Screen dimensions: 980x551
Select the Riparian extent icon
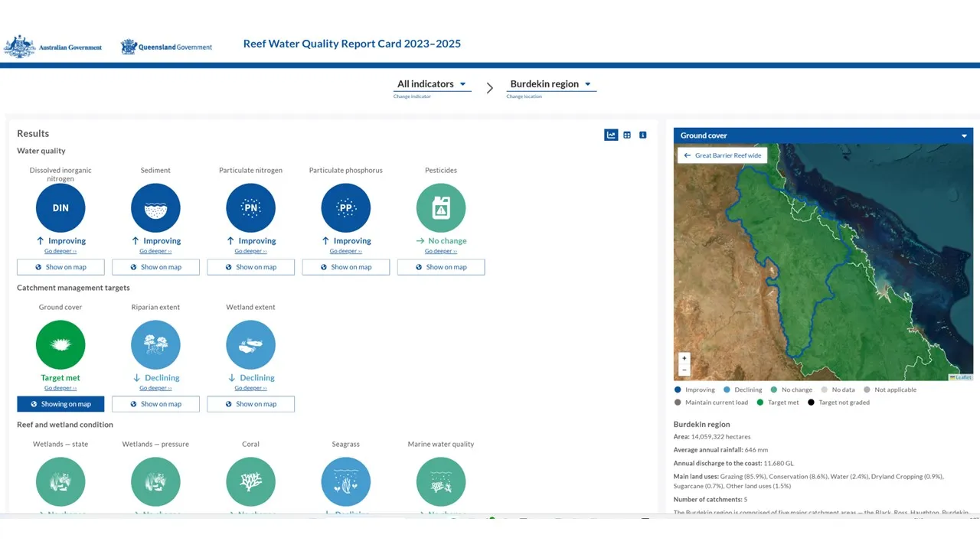[x=155, y=344]
